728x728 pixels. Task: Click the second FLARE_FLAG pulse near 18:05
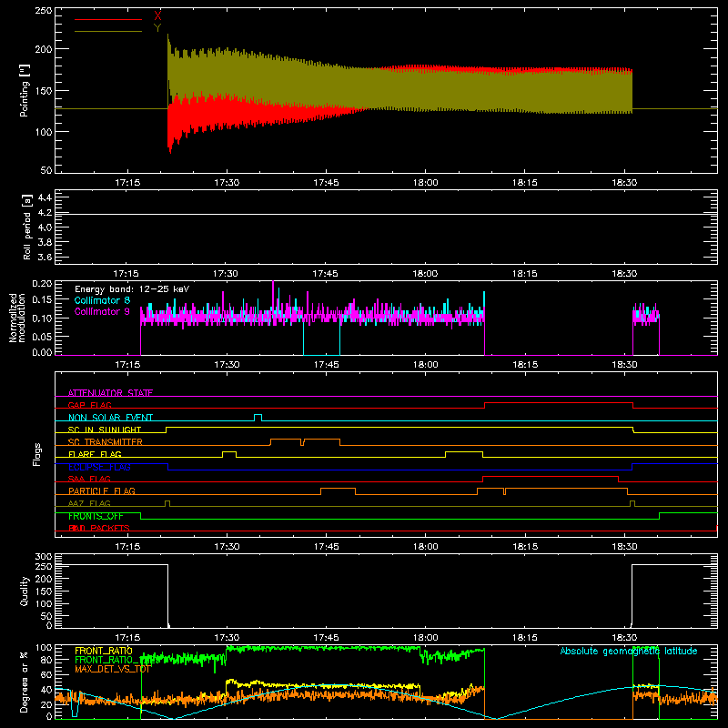(464, 454)
